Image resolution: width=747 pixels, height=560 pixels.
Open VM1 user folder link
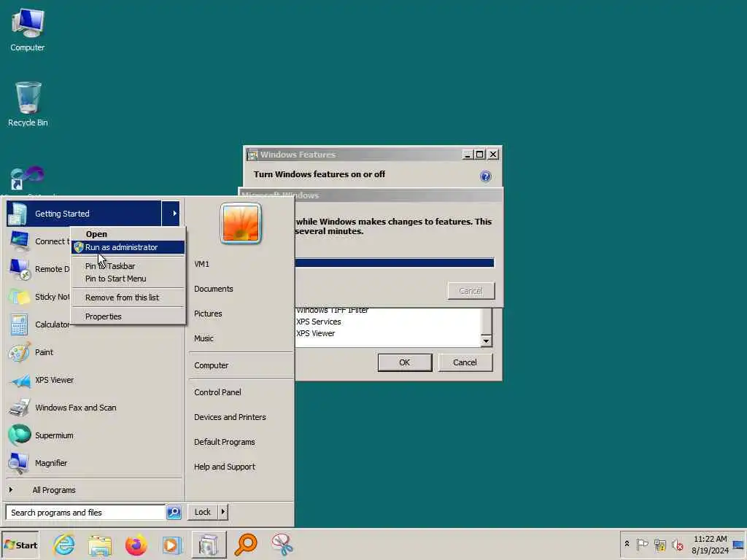pyautogui.click(x=201, y=264)
